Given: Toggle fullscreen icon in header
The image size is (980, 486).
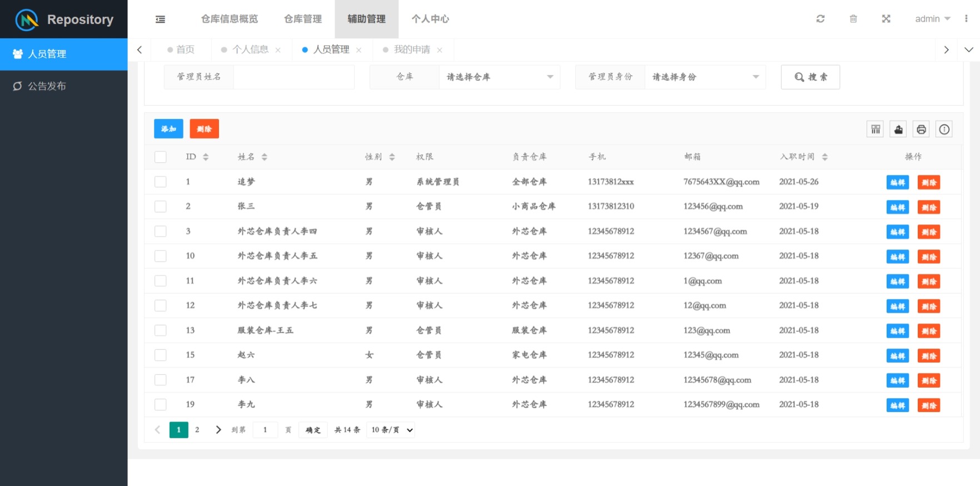Looking at the screenshot, I should [886, 19].
